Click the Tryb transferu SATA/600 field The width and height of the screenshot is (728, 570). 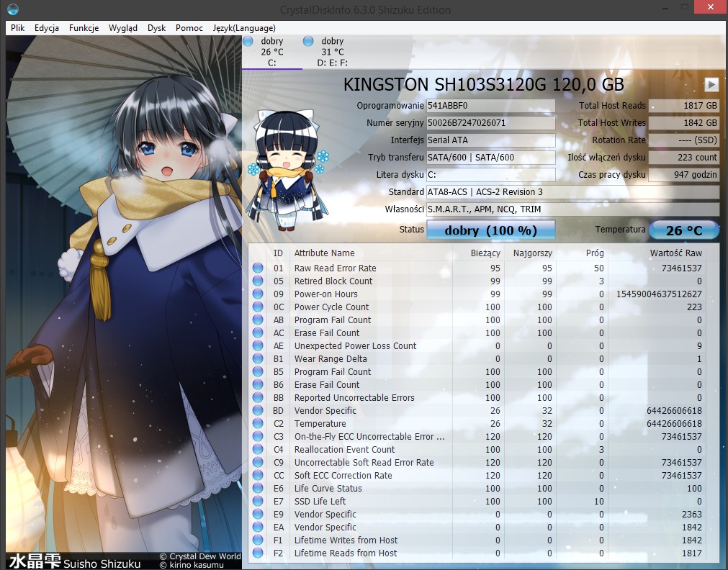pyautogui.click(x=491, y=158)
